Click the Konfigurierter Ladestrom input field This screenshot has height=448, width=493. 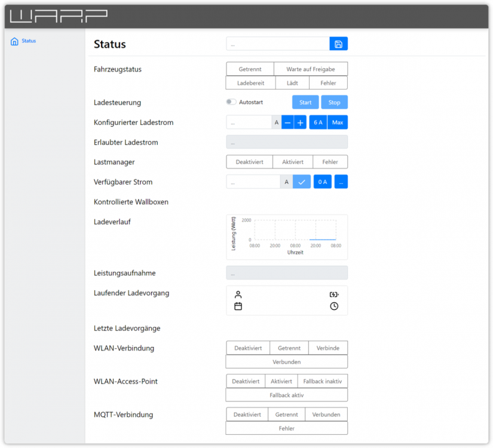(x=249, y=122)
